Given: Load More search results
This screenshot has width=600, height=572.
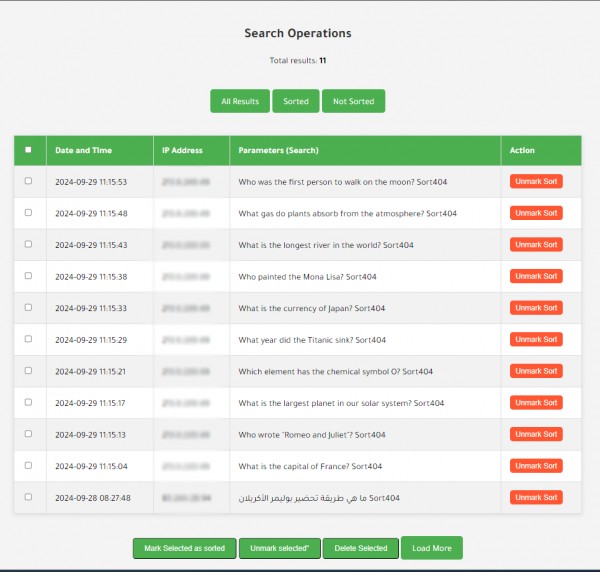Looking at the screenshot, I should click(x=431, y=548).
